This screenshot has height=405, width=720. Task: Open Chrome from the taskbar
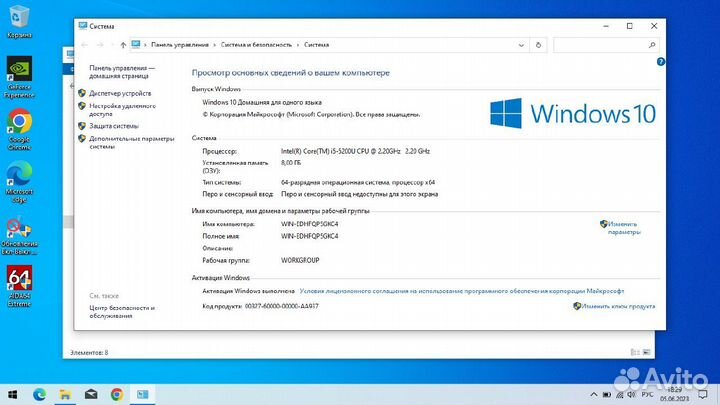pos(117,394)
